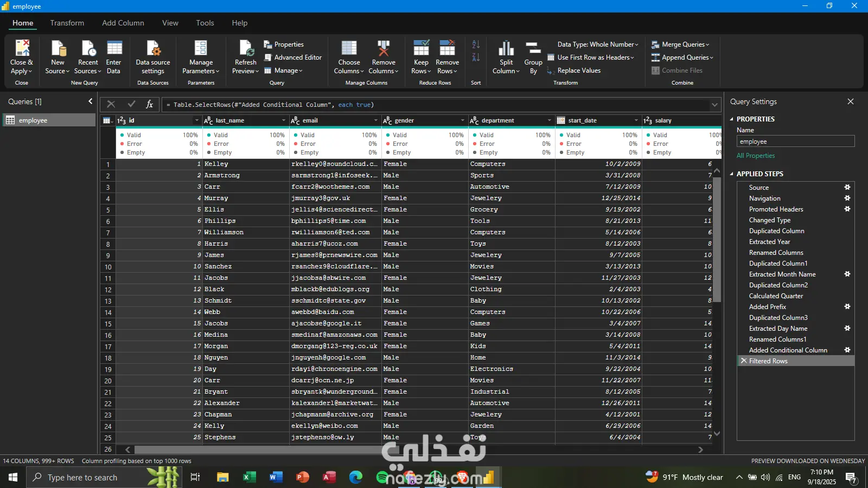Viewport: 868px width, 488px height.
Task: Open the email column filter dropdown
Action: (375, 120)
